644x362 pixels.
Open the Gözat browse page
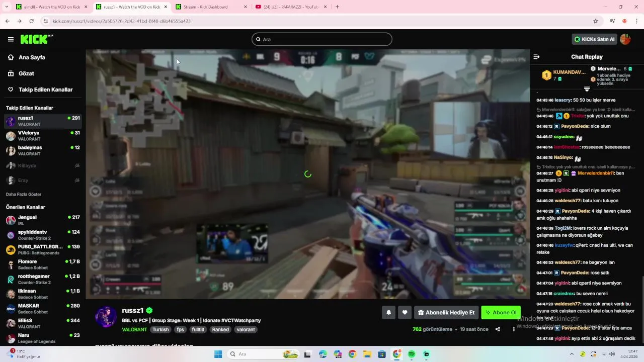[x=26, y=73]
